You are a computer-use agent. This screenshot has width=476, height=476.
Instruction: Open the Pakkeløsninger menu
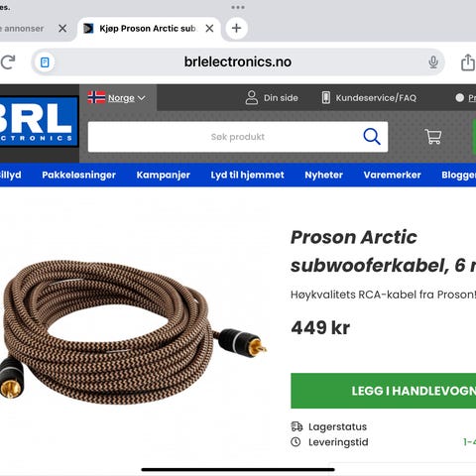coord(78,175)
